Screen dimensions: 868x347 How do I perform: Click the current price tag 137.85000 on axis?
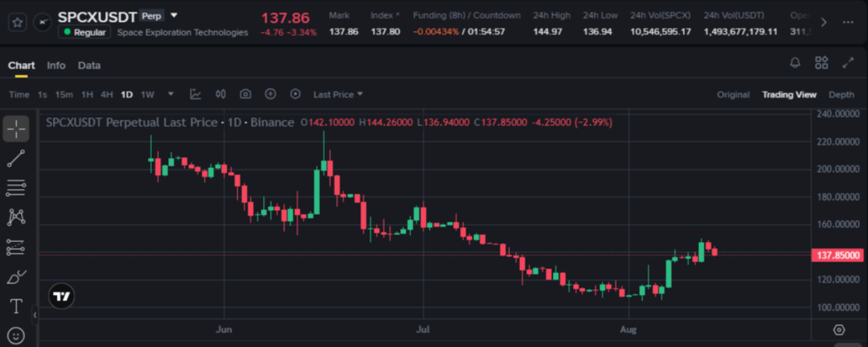coord(837,256)
